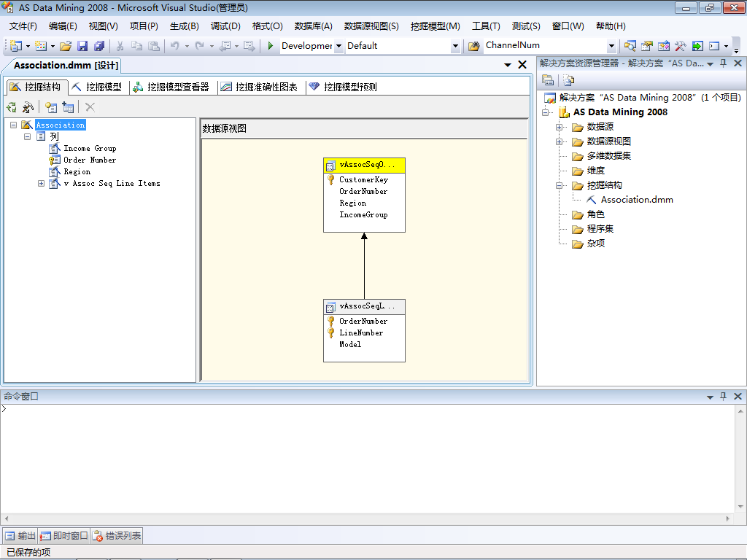
Task: Select the 角色 folder in Solution Explorer
Action: [x=595, y=215]
